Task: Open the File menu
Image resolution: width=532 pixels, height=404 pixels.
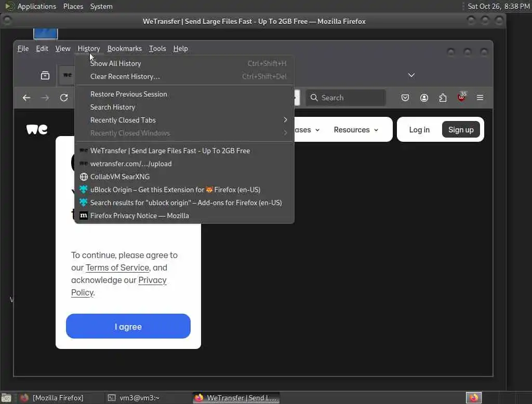Action: pyautogui.click(x=23, y=48)
